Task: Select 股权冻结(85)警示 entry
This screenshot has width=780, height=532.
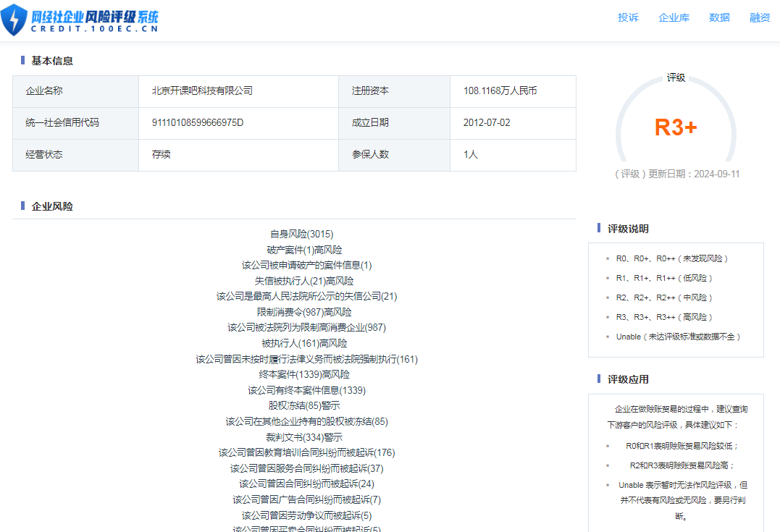Action: pyautogui.click(x=304, y=405)
